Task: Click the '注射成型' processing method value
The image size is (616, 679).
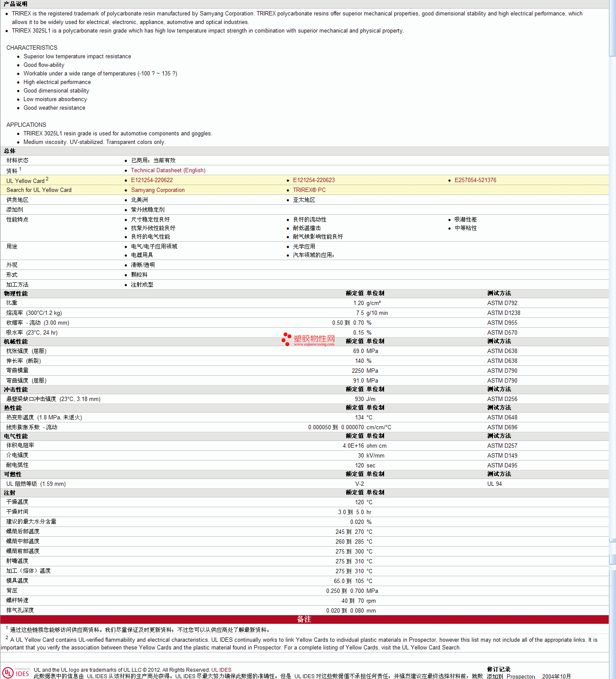Action: click(142, 285)
